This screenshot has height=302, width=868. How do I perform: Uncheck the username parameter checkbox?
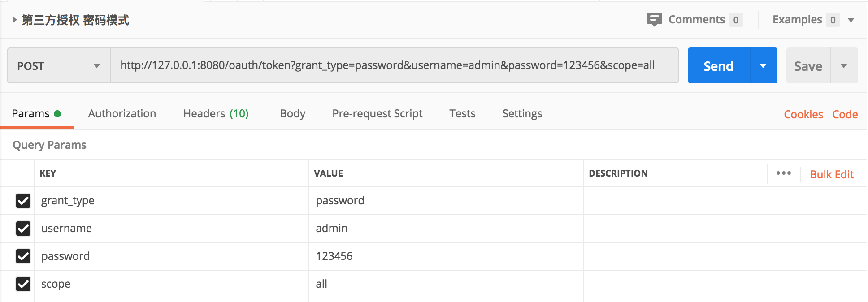pos(23,229)
